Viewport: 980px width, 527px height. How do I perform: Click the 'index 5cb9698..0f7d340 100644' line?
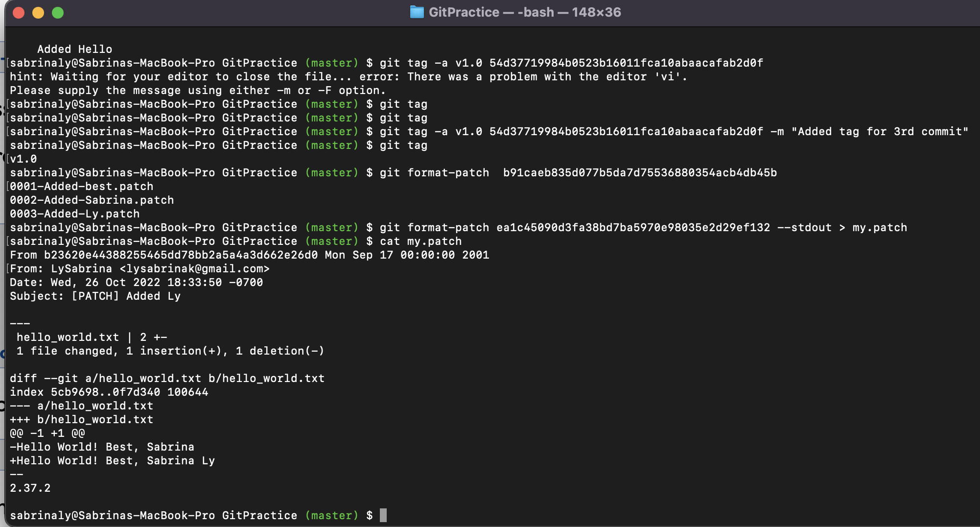click(109, 392)
